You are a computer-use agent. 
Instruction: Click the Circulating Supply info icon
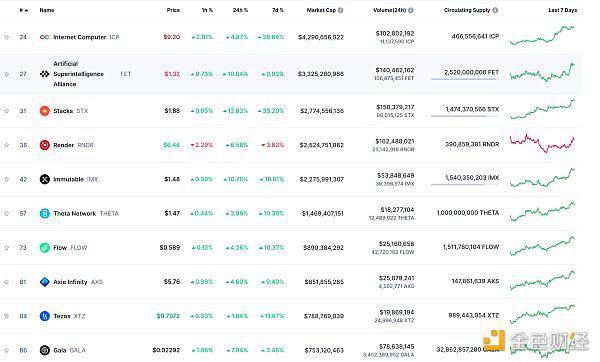[x=495, y=10]
